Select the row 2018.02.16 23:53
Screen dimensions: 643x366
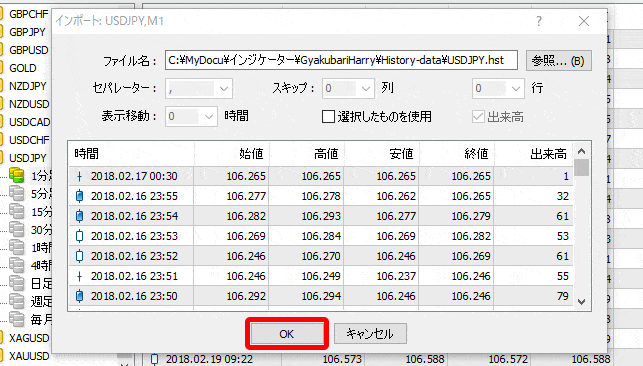(321, 236)
